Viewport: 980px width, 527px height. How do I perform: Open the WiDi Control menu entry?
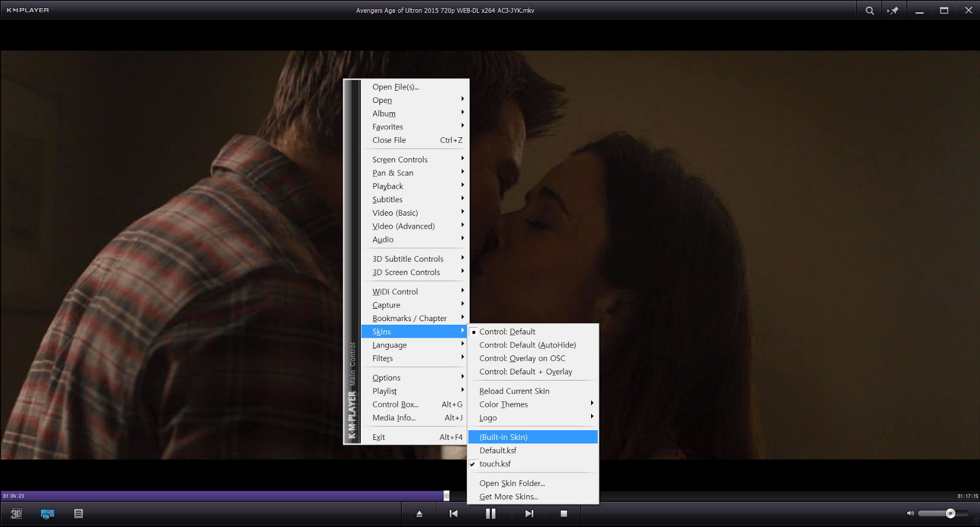click(x=414, y=292)
